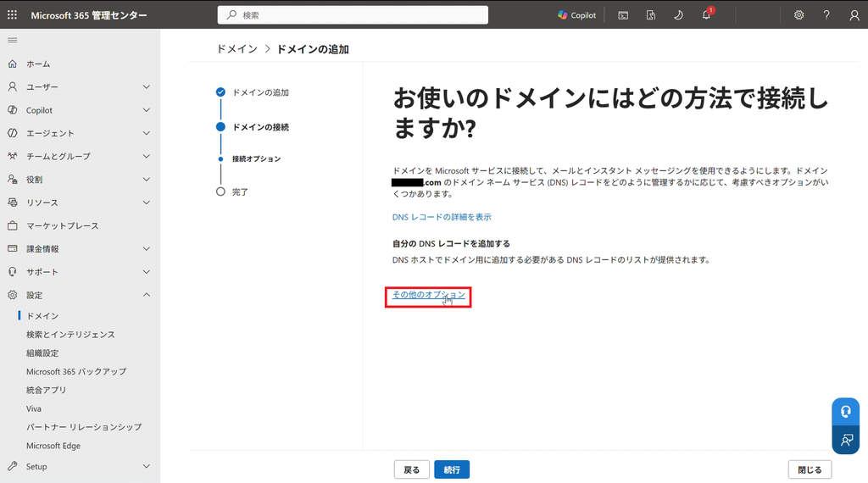
Task: Click the Copilot button in header
Action: coord(576,15)
